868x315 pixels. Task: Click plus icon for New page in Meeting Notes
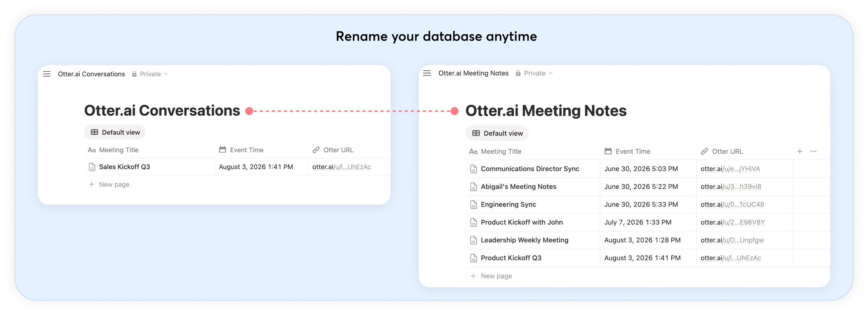click(473, 276)
